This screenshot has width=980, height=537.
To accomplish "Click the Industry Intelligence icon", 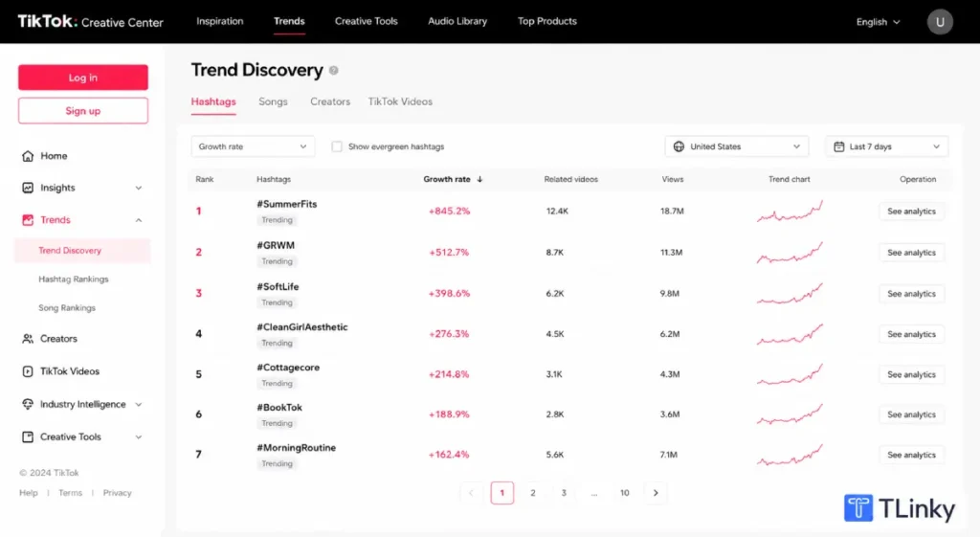I will 28,404.
